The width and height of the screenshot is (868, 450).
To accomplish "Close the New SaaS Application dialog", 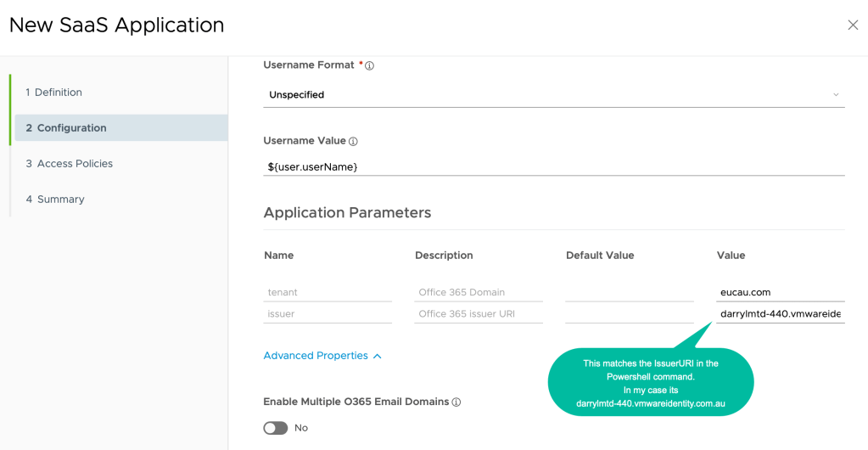I will click(x=853, y=25).
